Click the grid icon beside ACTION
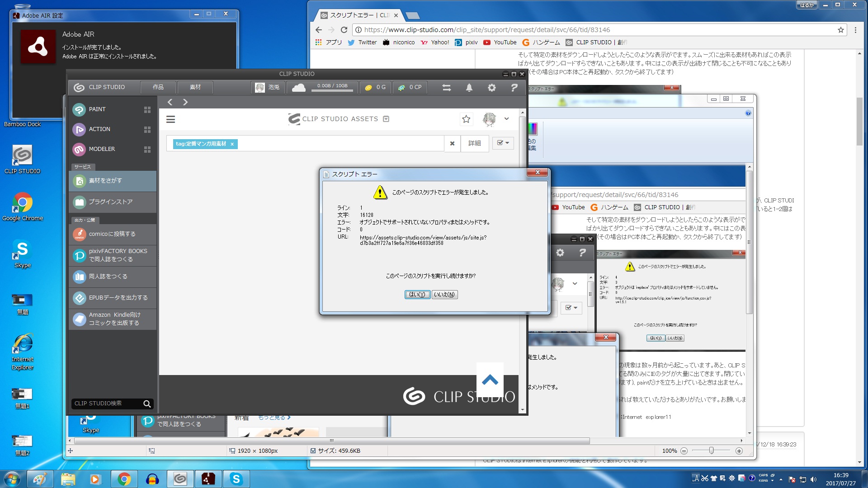Viewport: 868px width, 488px height. pyautogui.click(x=147, y=130)
